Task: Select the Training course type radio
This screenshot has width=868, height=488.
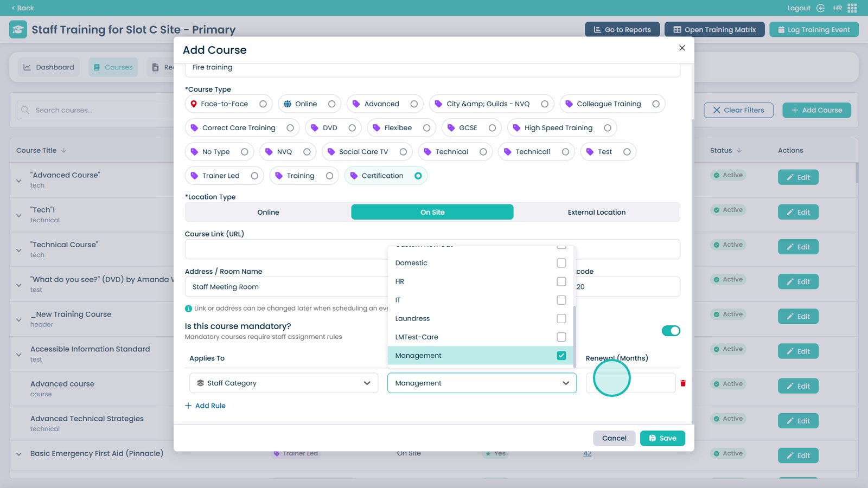Action: pyautogui.click(x=329, y=176)
